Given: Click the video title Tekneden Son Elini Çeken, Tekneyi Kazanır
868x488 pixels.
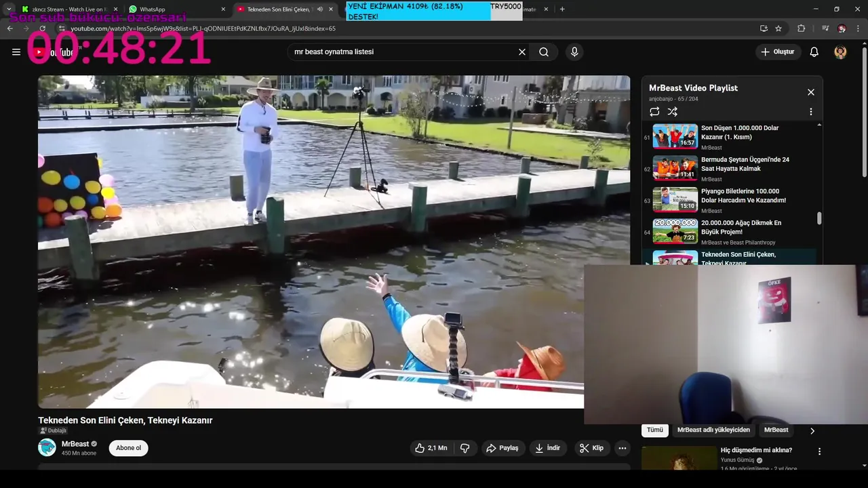Looking at the screenshot, I should click(x=125, y=420).
